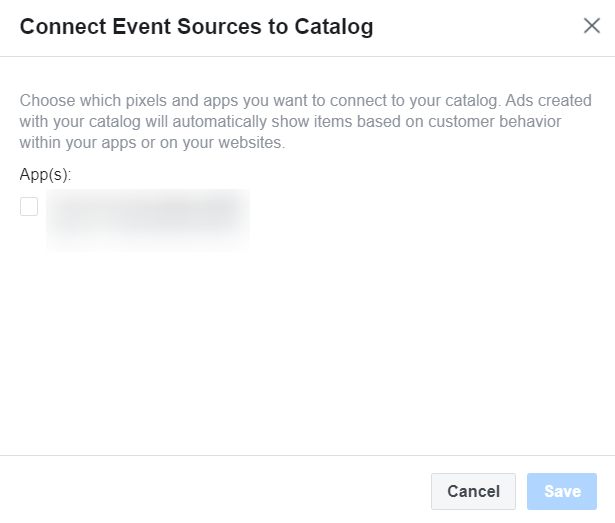Click the blurred app details area
Image resolution: width=615 pixels, height=523 pixels.
pos(148,220)
